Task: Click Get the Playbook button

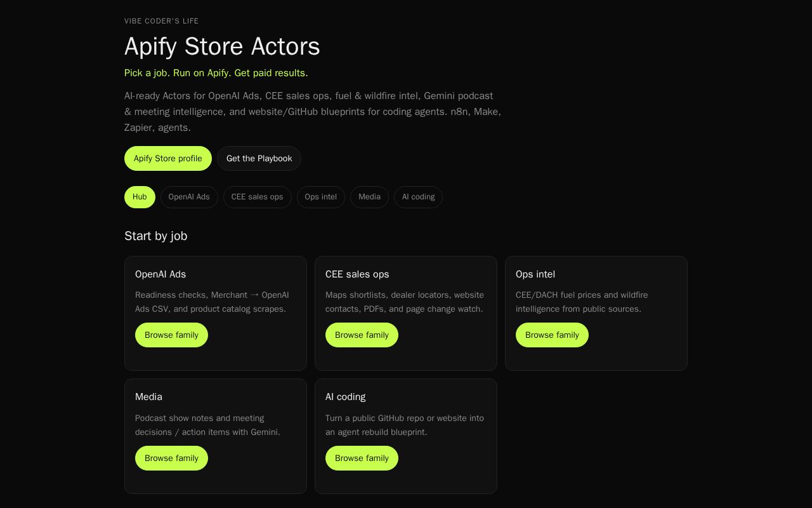Action: (x=259, y=158)
